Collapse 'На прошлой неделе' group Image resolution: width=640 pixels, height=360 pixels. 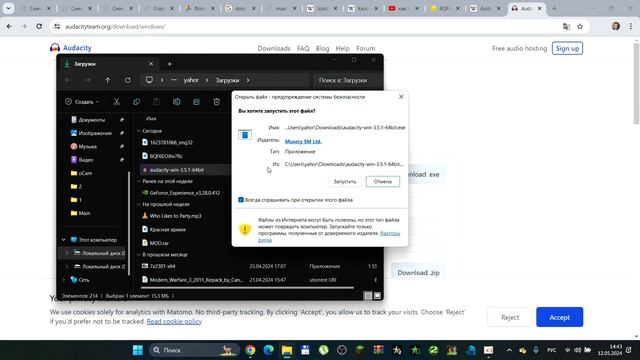139,204
